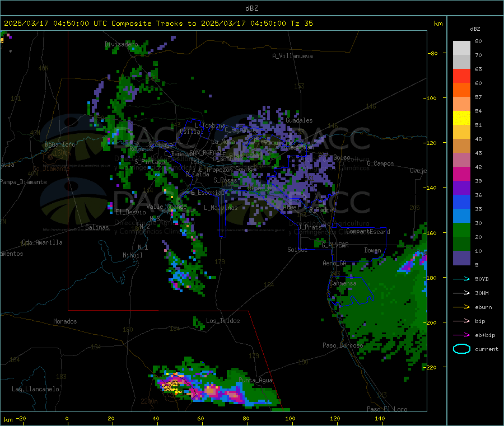Screen dimensions: 504x426
Task: Click the Bowen map label
Action: (373, 250)
